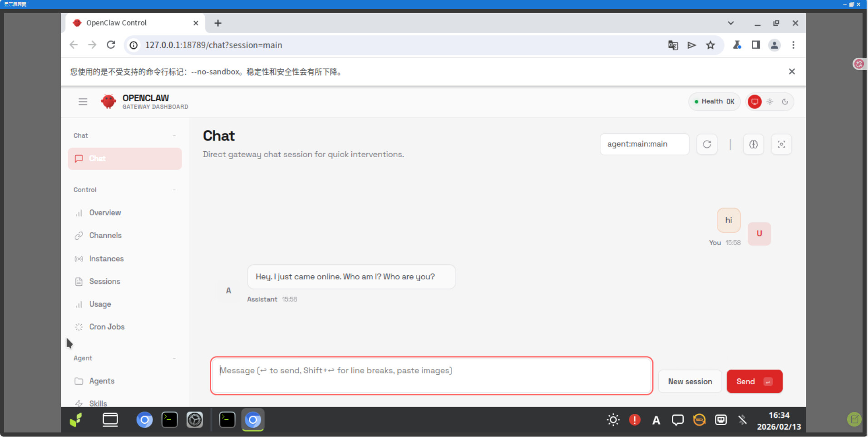Collapse the Control sidebar section
This screenshot has height=437, width=868.
pyautogui.click(x=174, y=190)
